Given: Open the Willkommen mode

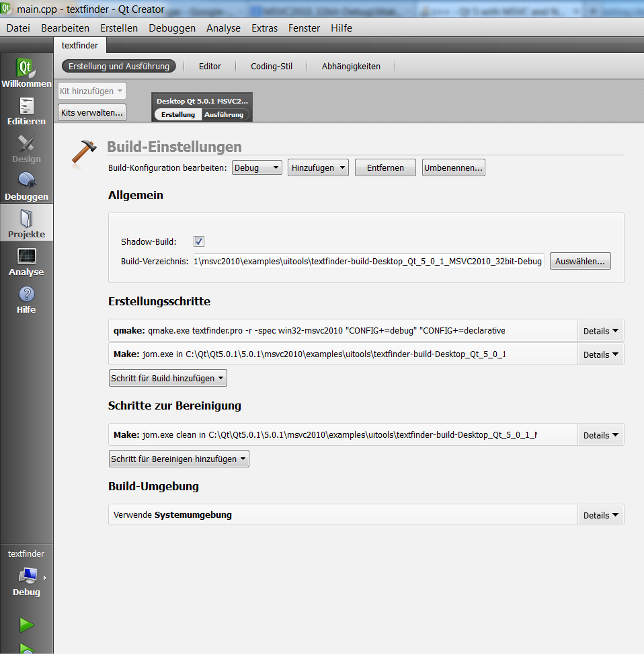Looking at the screenshot, I should tap(26, 73).
